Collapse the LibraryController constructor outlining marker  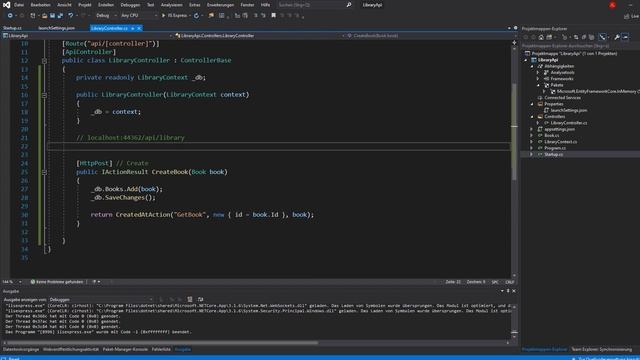tap(44, 95)
